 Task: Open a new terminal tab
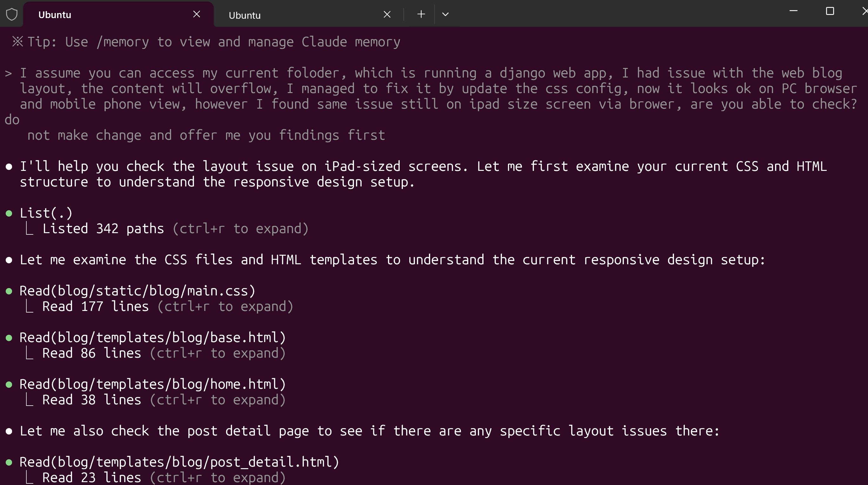point(421,14)
